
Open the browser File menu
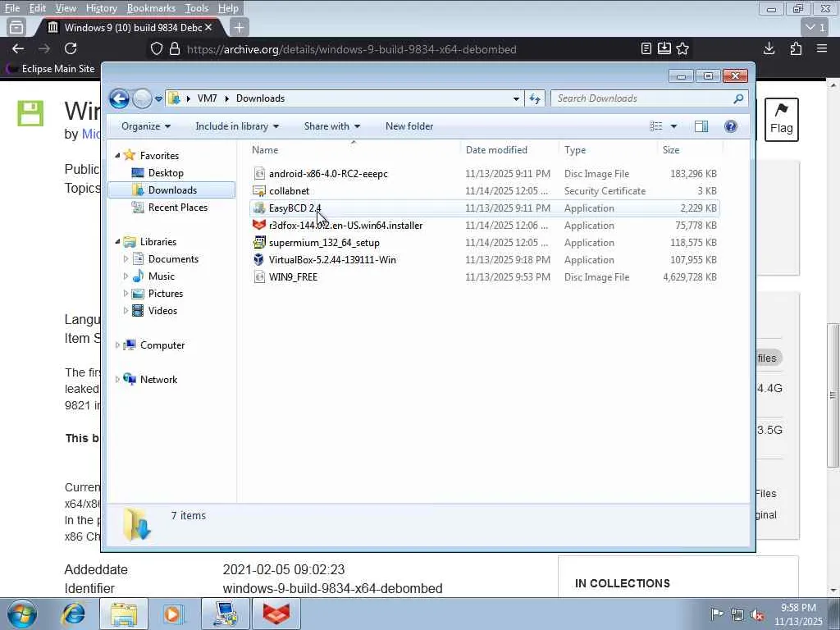(11, 8)
